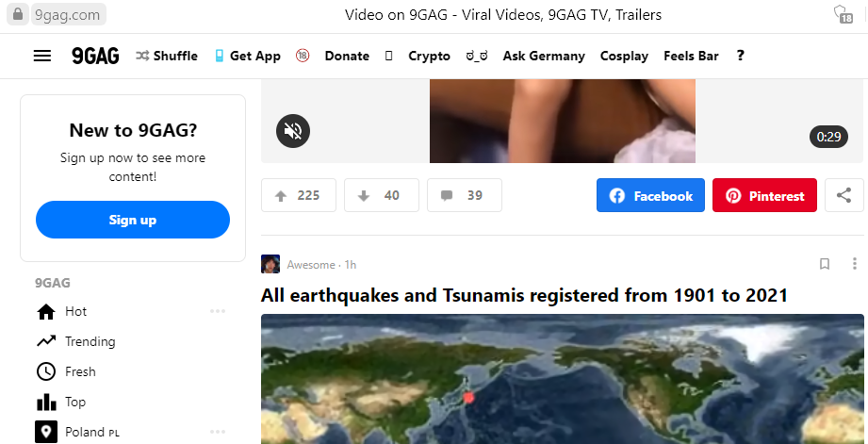Screen dimensions: 868x444
Task: Bookmark the earthquakes post
Action: pos(825,264)
